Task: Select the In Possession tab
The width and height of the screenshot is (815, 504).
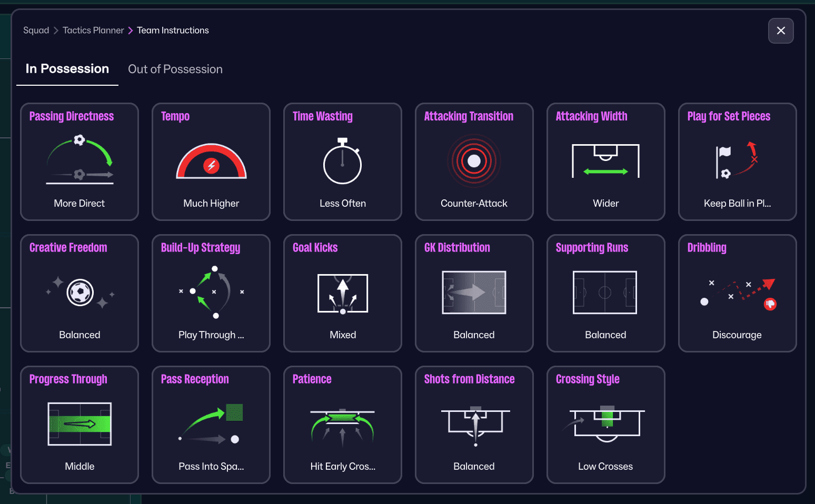Action: click(67, 69)
